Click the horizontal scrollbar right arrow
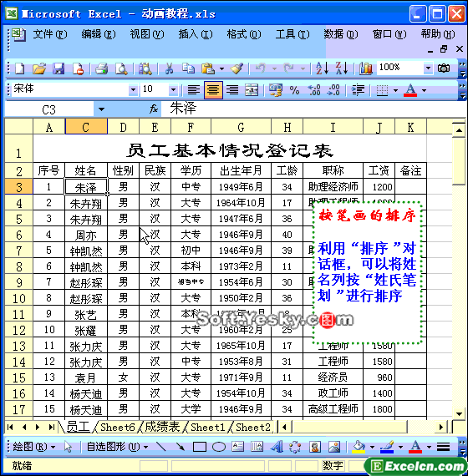Image resolution: width=468 pixels, height=476 pixels. (x=441, y=428)
